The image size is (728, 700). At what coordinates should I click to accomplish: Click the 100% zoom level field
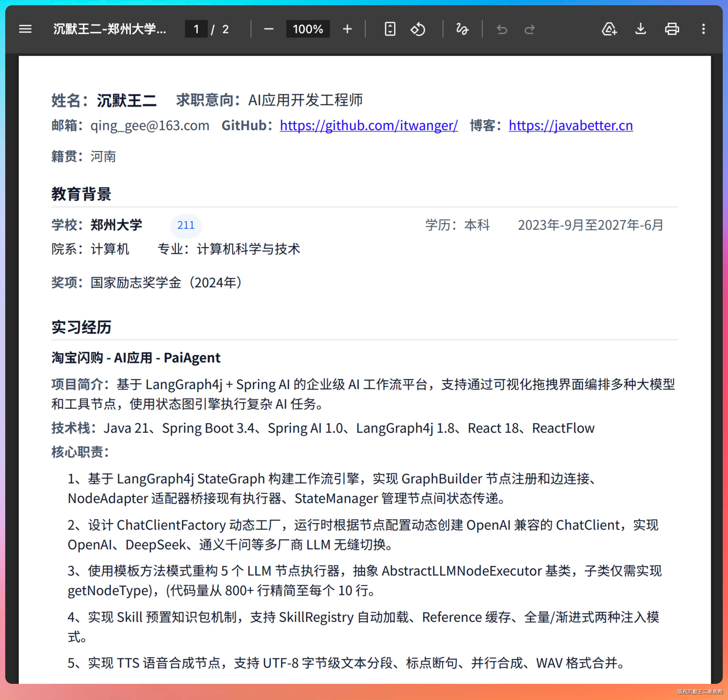pyautogui.click(x=307, y=29)
